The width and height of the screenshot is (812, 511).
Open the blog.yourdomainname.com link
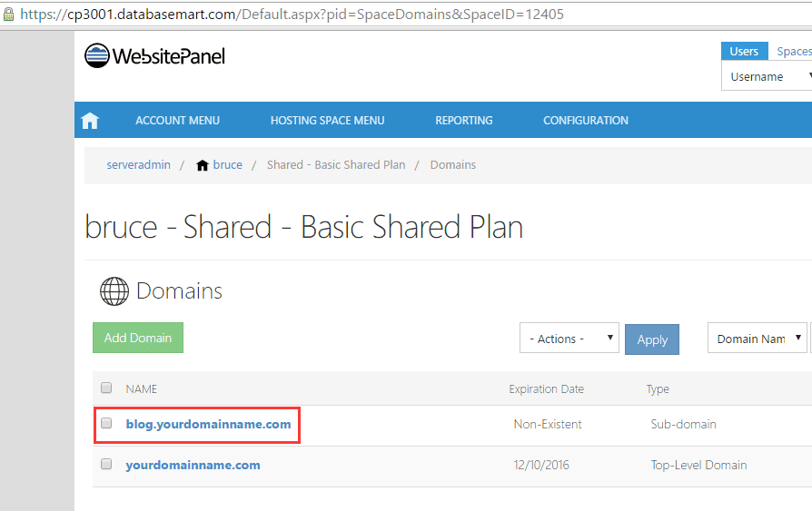pyautogui.click(x=208, y=424)
